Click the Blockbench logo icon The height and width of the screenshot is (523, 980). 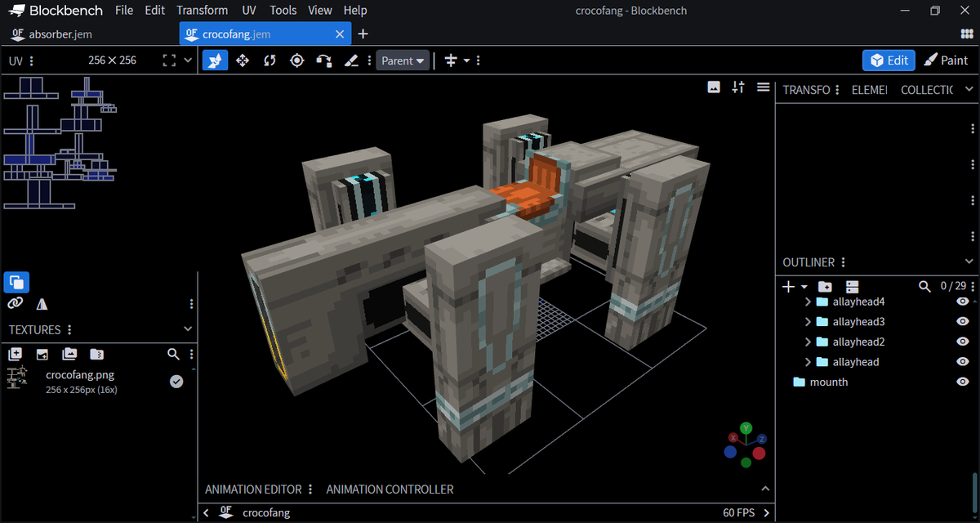[x=16, y=11]
